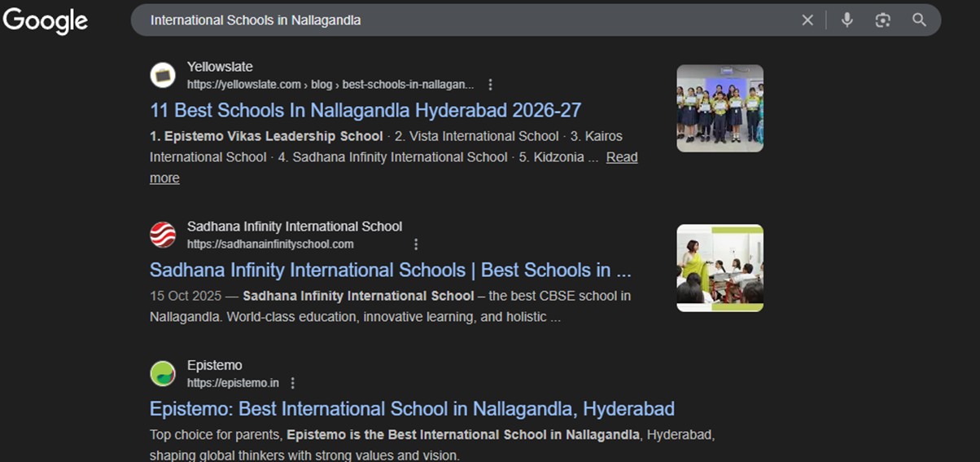The image size is (980, 462).
Task: Open "11 Best Schools In Nallagandla" link
Action: [365, 110]
